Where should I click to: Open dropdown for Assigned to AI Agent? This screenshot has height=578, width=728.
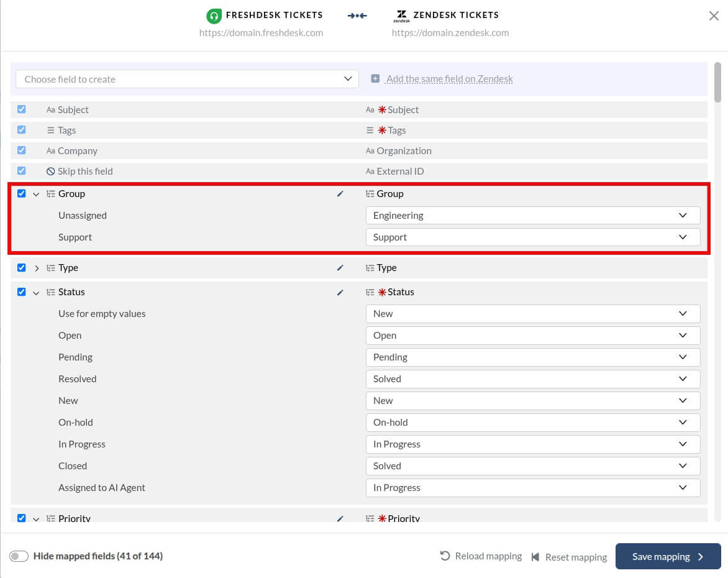pos(533,488)
